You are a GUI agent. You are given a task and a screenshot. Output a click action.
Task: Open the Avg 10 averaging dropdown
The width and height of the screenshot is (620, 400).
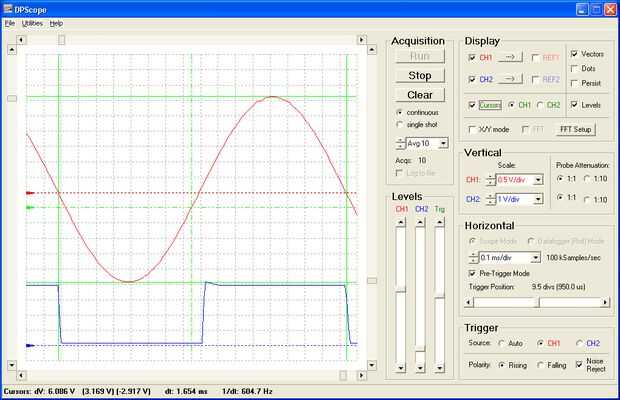(443, 143)
